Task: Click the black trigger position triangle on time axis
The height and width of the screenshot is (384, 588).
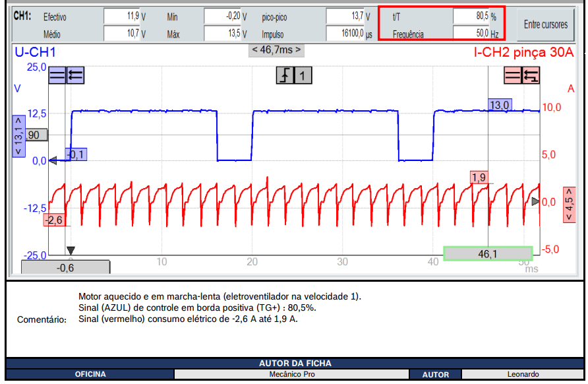Action: (71, 251)
